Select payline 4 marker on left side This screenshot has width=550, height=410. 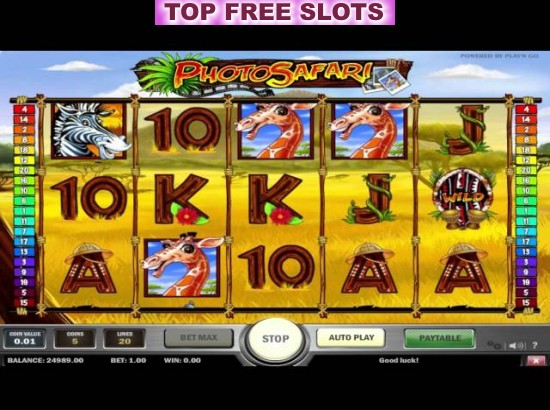[x=24, y=109]
